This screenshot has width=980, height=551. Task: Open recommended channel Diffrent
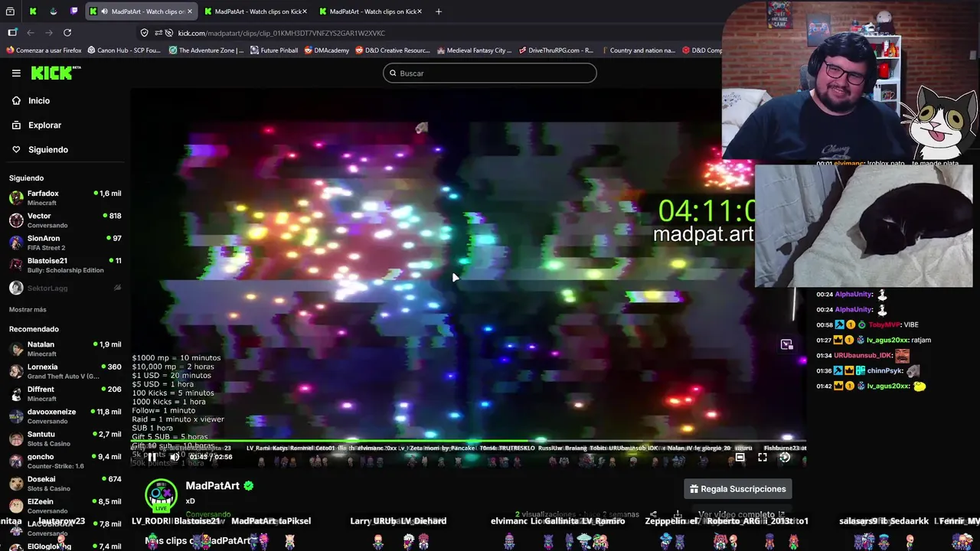click(x=64, y=393)
